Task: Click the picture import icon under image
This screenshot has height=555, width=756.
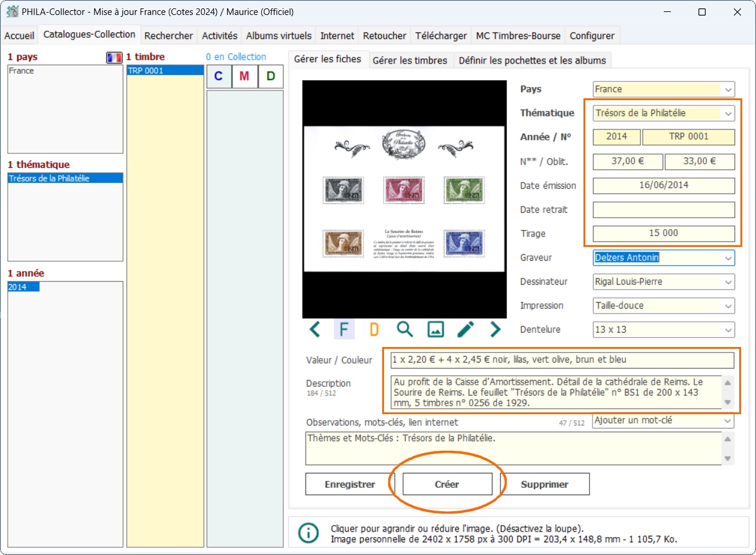Action: 436,329
